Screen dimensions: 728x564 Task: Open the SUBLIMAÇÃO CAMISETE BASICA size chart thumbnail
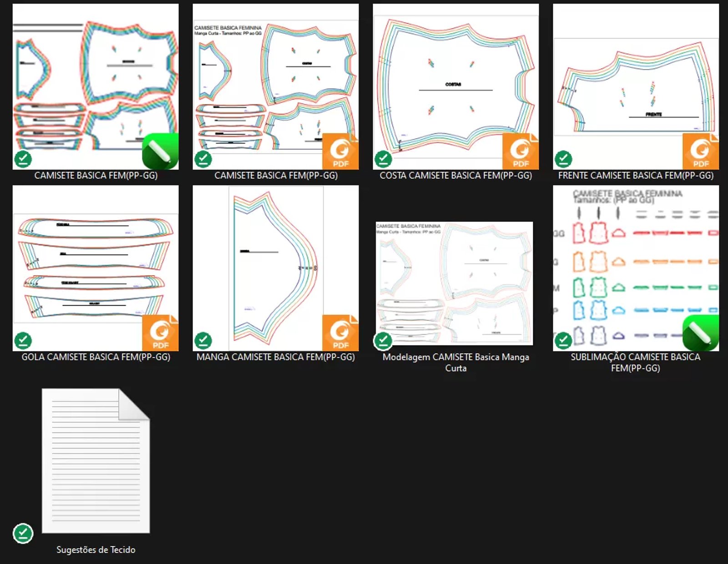[x=636, y=268]
